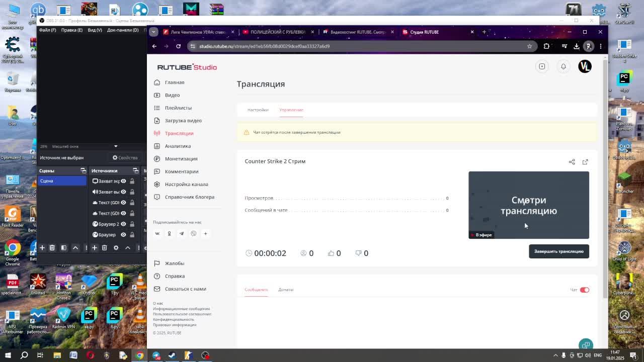Click the Telegram social icon
644x362 pixels.
(181, 233)
